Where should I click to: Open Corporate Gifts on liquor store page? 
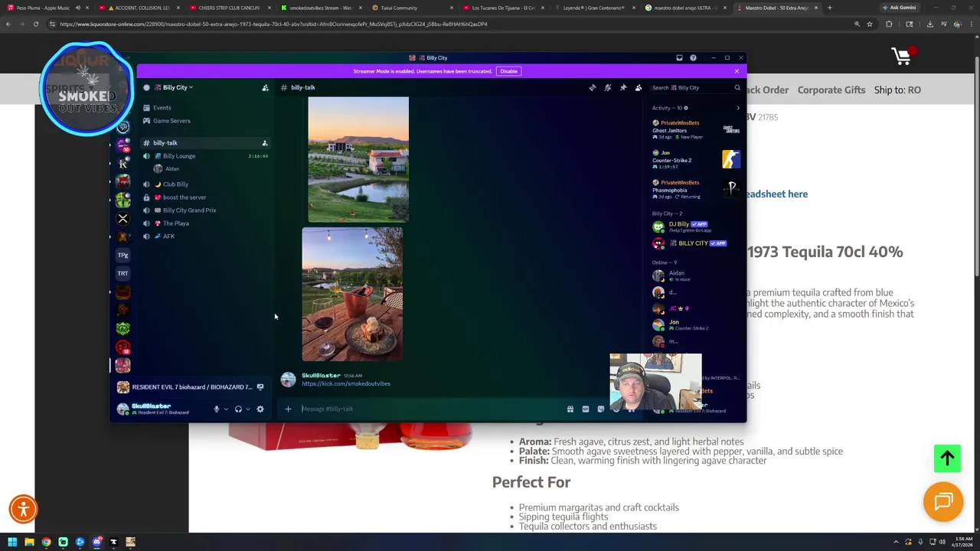[831, 90]
